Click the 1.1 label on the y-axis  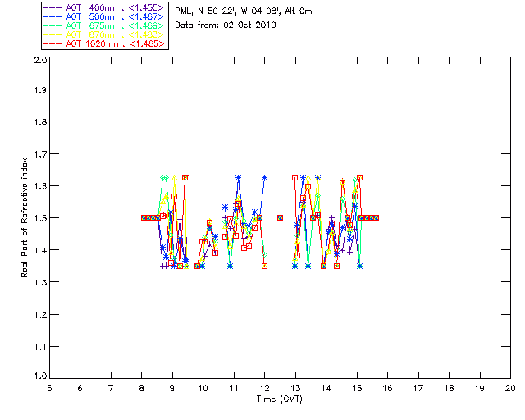pos(40,347)
